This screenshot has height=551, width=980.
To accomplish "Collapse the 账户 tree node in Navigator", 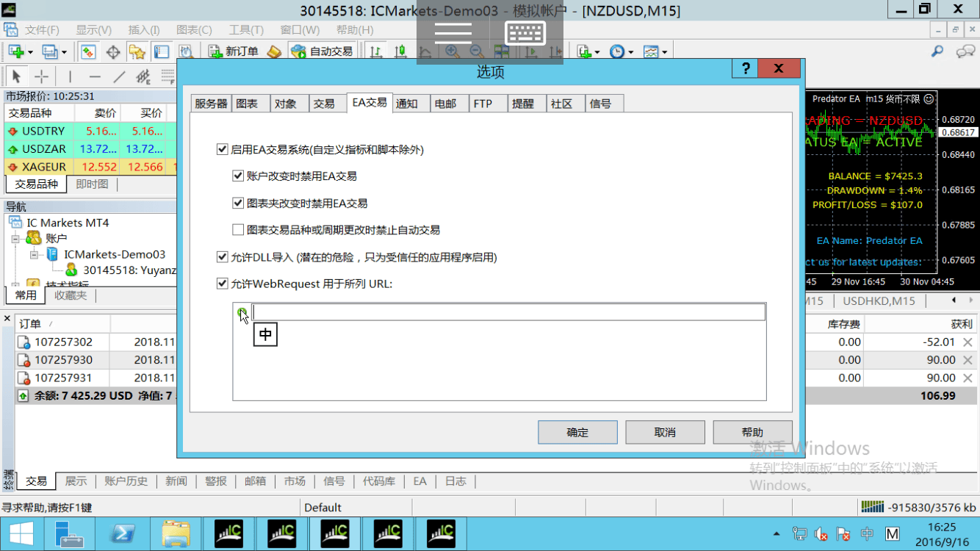I will [15, 239].
